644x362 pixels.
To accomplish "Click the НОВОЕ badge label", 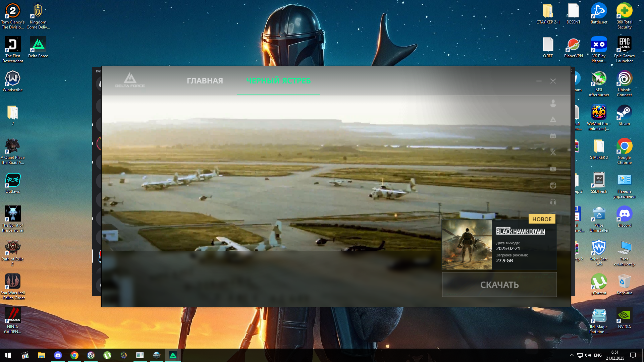I will (x=542, y=219).
